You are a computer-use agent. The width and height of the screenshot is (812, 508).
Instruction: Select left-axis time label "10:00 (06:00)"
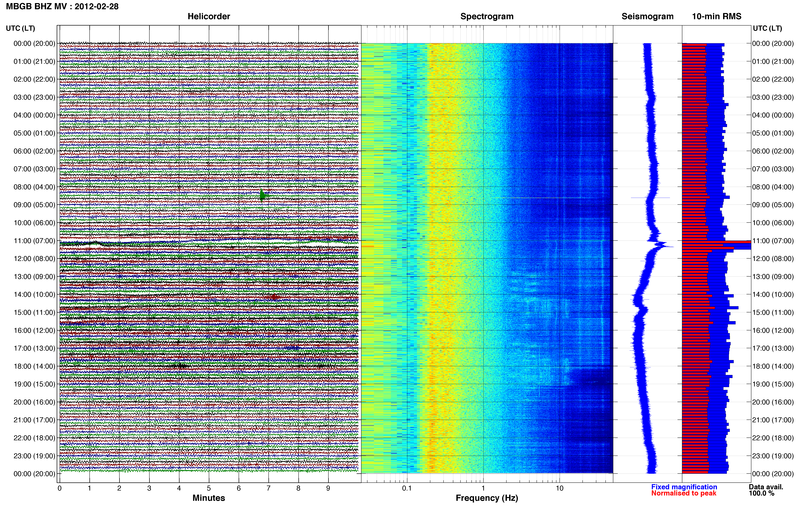coord(34,223)
